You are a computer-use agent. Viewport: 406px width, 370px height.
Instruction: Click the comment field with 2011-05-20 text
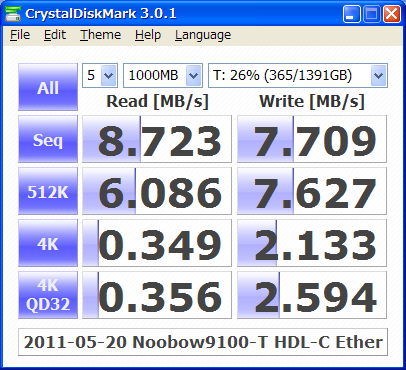coord(203,342)
